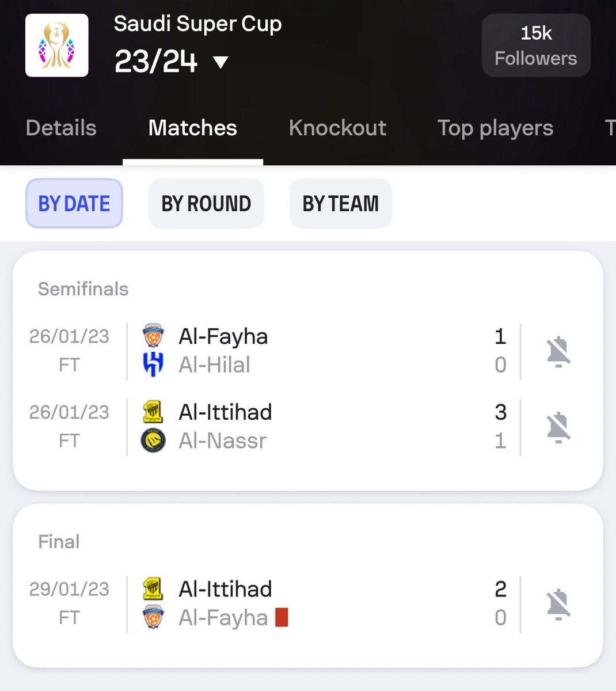Open Al-Nassr round crest icon
The image size is (616, 691).
[153, 441]
